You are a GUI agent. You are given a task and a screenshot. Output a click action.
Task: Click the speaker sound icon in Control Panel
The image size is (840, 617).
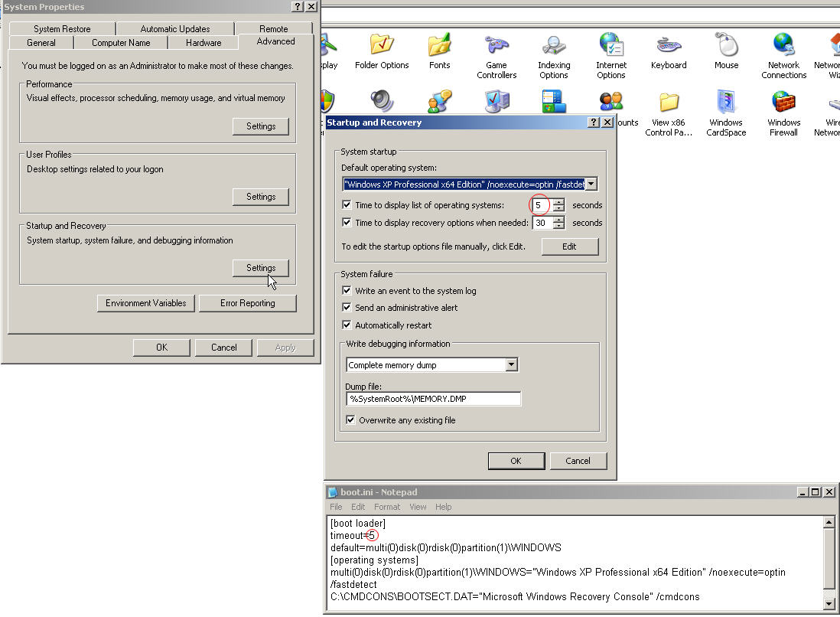point(382,101)
